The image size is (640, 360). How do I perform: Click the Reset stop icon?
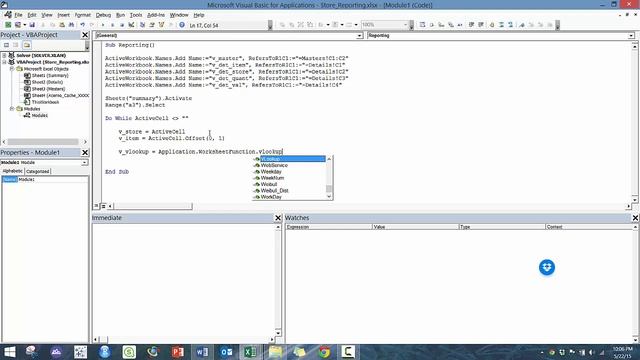coord(122,25)
